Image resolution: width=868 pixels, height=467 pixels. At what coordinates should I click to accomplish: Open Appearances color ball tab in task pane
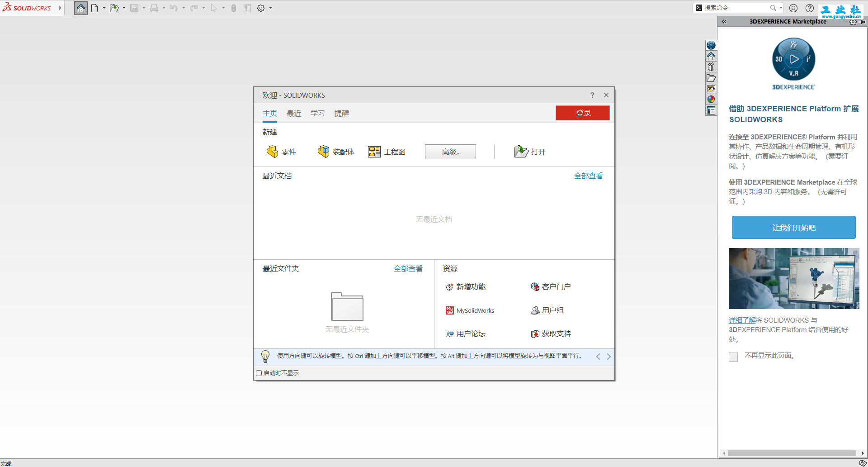[x=711, y=100]
